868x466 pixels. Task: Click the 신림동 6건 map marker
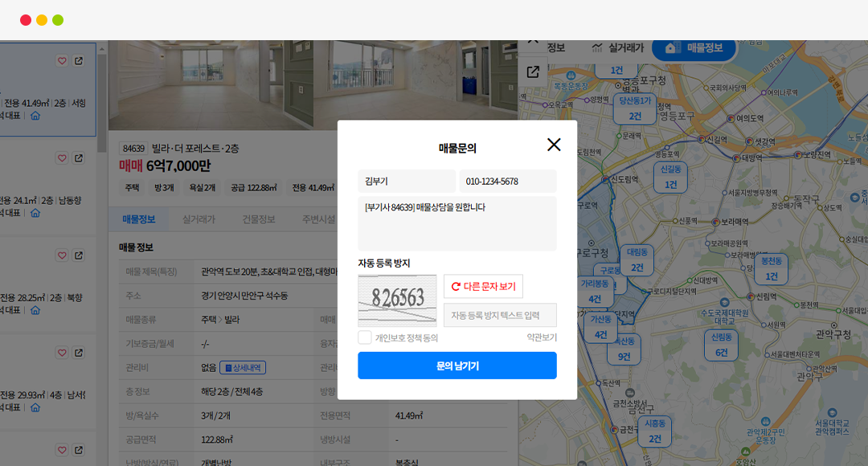pos(721,345)
